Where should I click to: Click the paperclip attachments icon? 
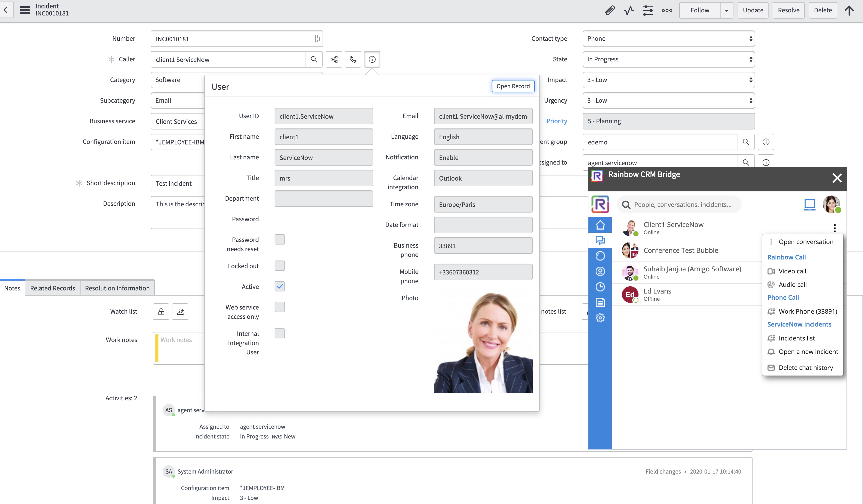[610, 10]
